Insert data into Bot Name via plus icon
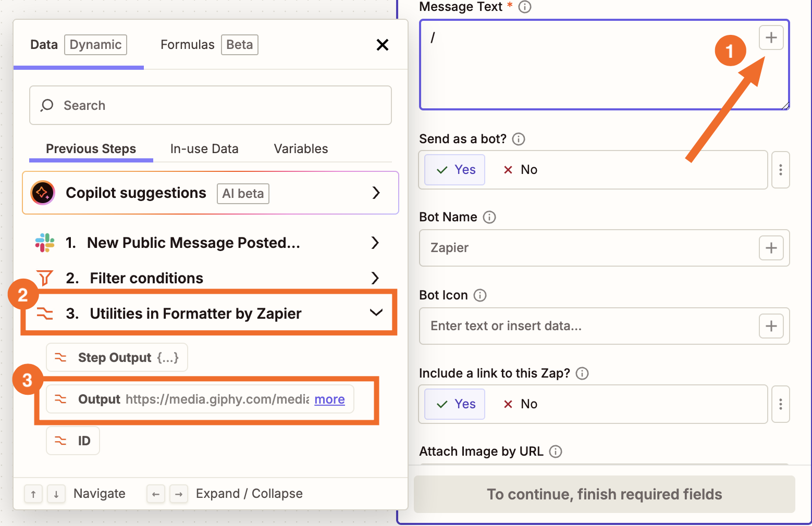 coord(771,248)
